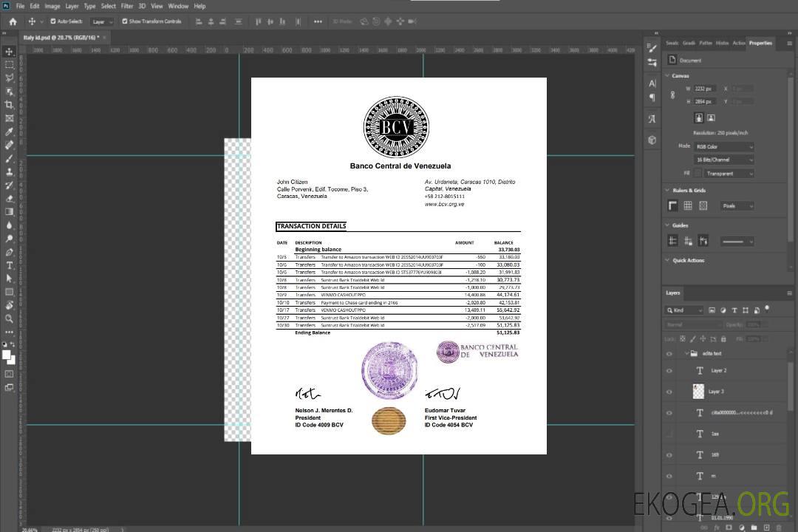Image resolution: width=798 pixels, height=532 pixels.
Task: Select the Move tool in the toolbox
Action: click(x=9, y=52)
